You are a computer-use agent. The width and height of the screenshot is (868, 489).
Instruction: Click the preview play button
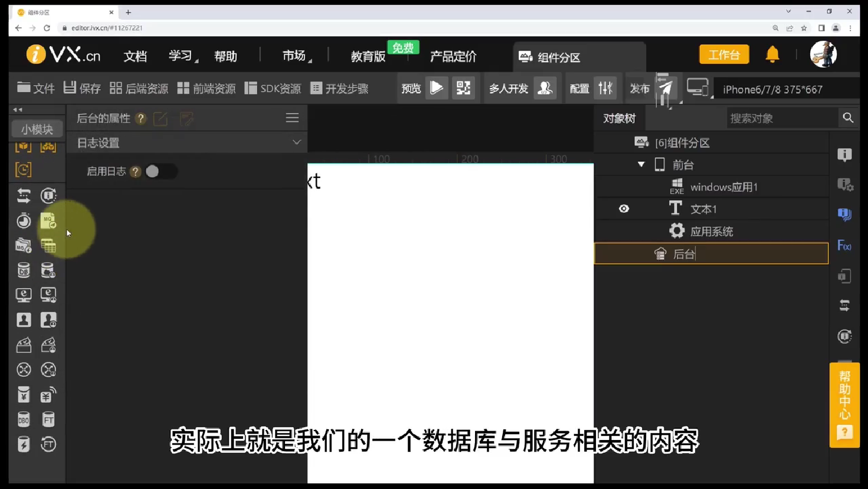click(x=437, y=89)
